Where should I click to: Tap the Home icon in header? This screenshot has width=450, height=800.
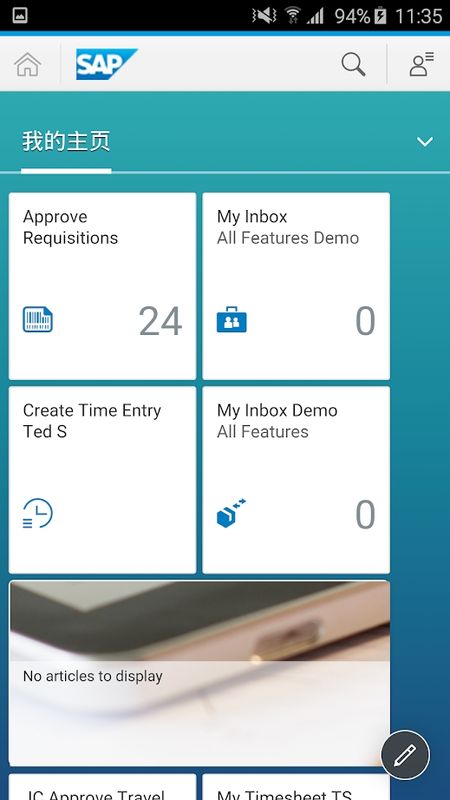tap(28, 65)
